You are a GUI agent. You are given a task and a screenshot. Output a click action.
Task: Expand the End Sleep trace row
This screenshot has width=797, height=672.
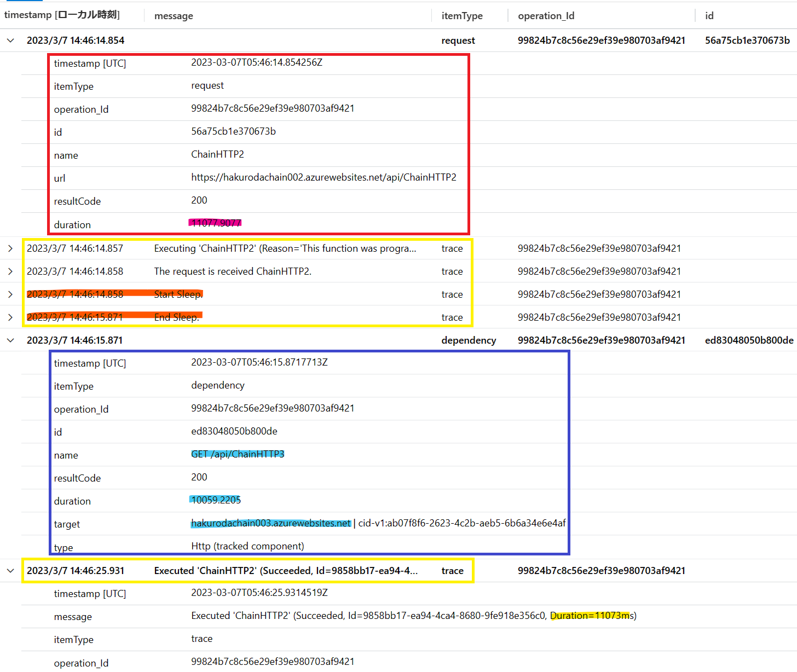point(10,317)
